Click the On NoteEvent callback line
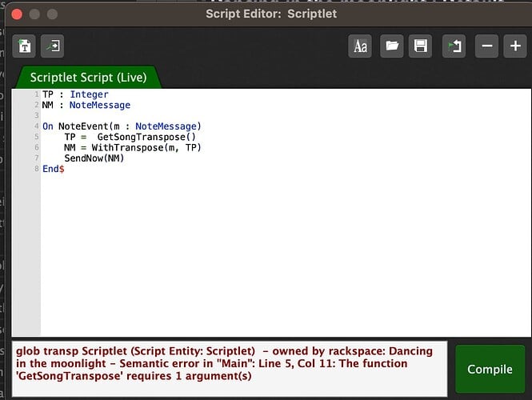 click(122, 126)
